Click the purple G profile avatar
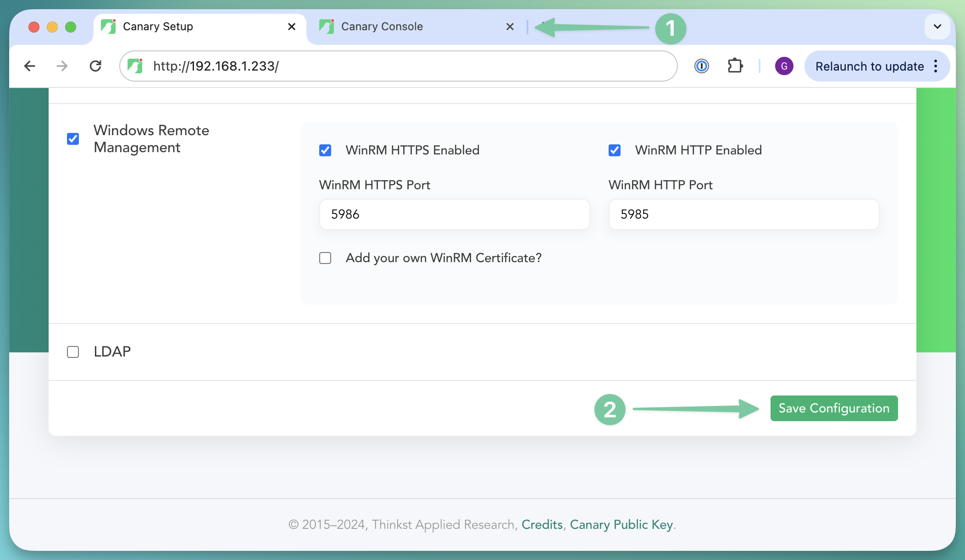 [784, 66]
